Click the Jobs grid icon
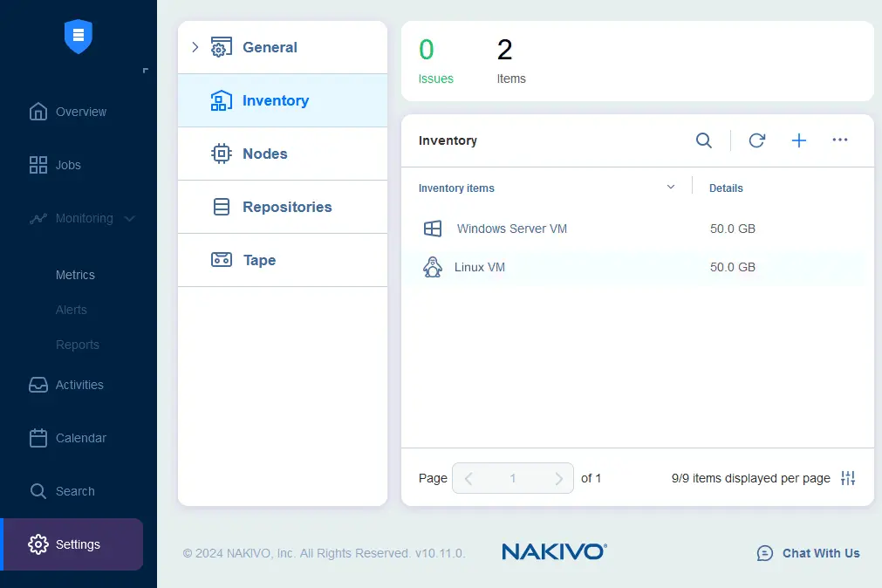Screen dimensions: 882x588 [x=38, y=165]
